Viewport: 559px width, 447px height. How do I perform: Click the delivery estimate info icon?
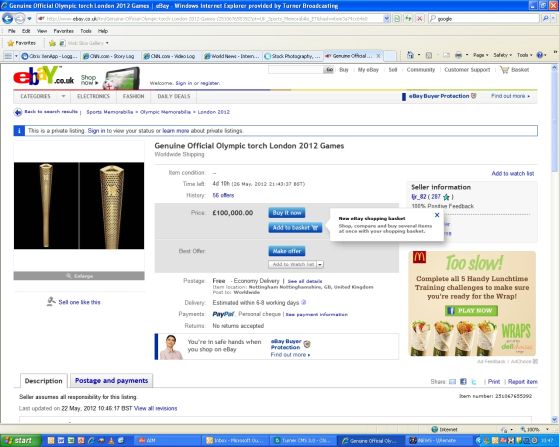click(303, 302)
